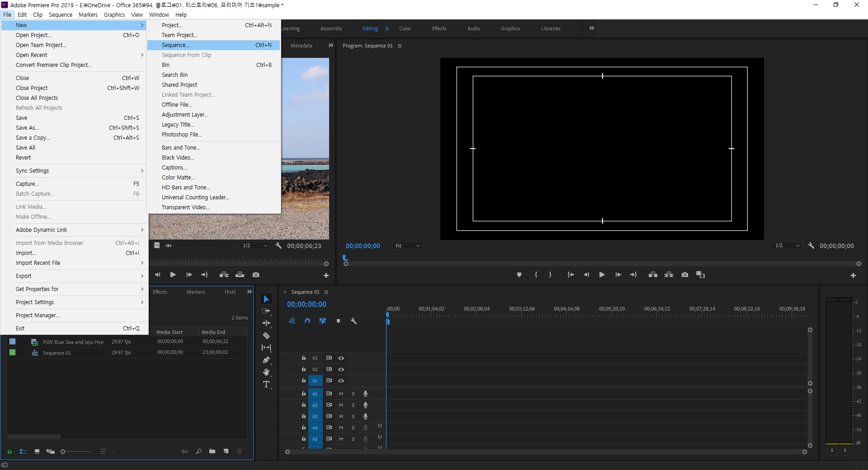Enable voice-over record on A3
The width and height of the screenshot is (868, 470).
click(365, 416)
